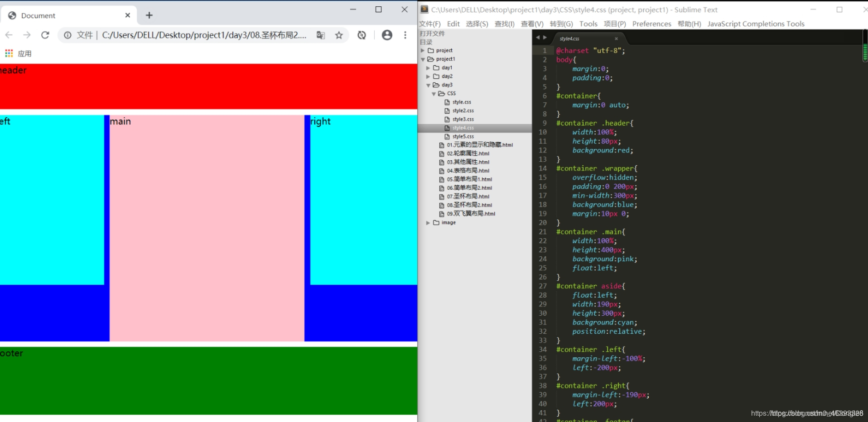Open the 帮助(H) menu
Viewport: 868px width, 422px height.
coord(689,24)
